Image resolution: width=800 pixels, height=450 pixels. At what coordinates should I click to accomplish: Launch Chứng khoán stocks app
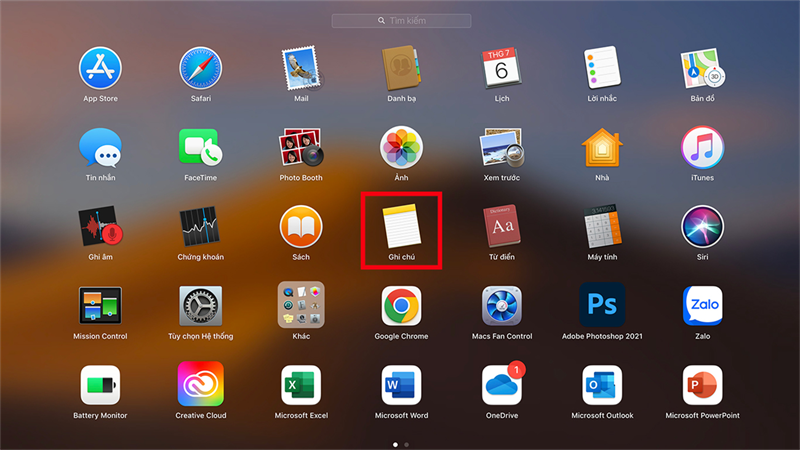tap(201, 227)
